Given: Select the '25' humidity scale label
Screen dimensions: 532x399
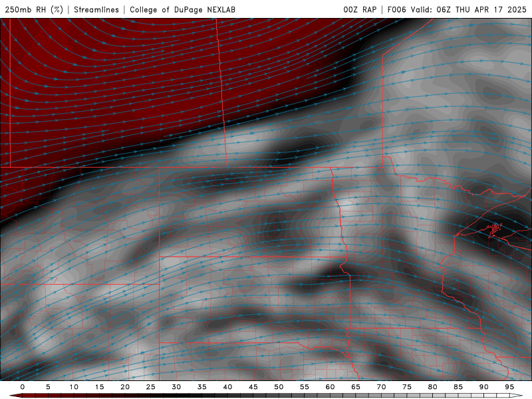Looking at the screenshot, I should [x=151, y=387].
